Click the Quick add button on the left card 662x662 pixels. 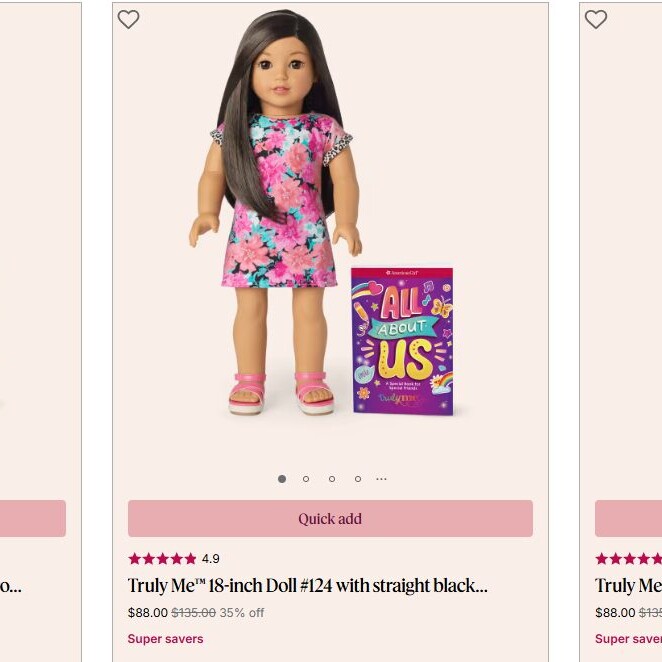pyautogui.click(x=33, y=518)
